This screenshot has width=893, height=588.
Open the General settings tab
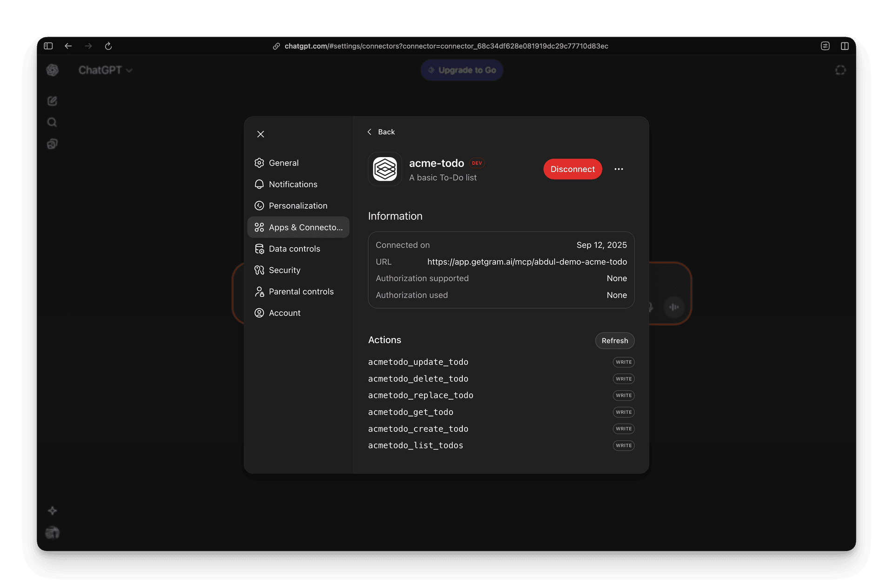pos(283,163)
